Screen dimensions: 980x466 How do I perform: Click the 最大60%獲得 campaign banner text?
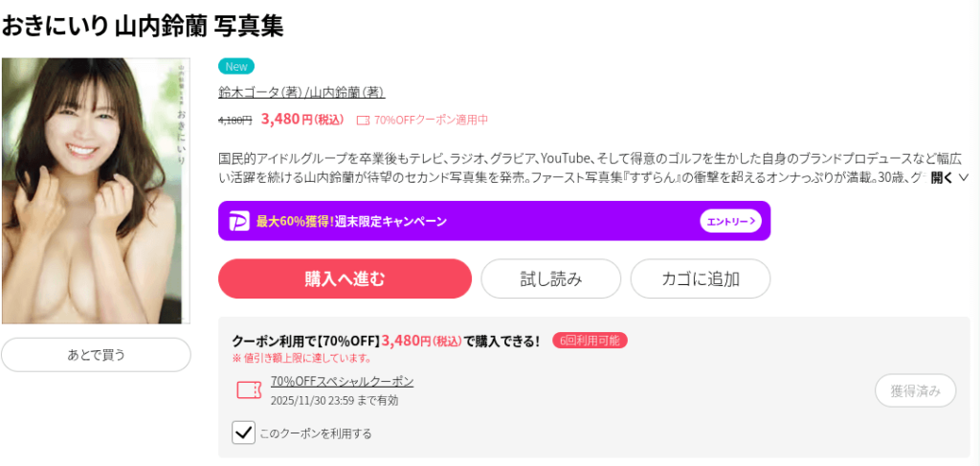(351, 221)
